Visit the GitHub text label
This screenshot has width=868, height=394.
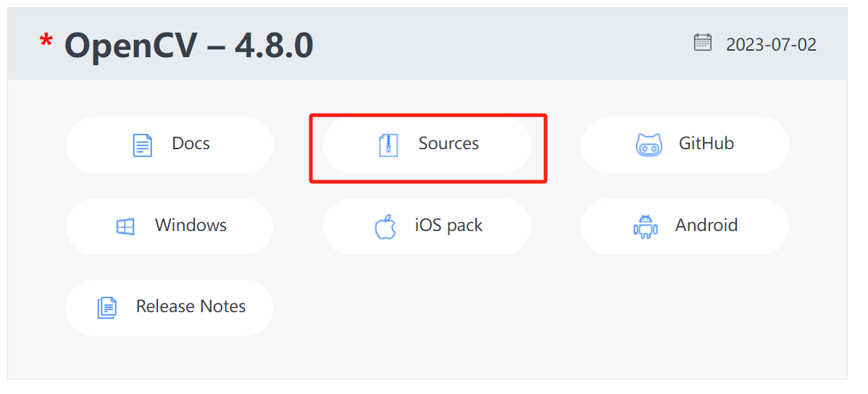pyautogui.click(x=706, y=143)
